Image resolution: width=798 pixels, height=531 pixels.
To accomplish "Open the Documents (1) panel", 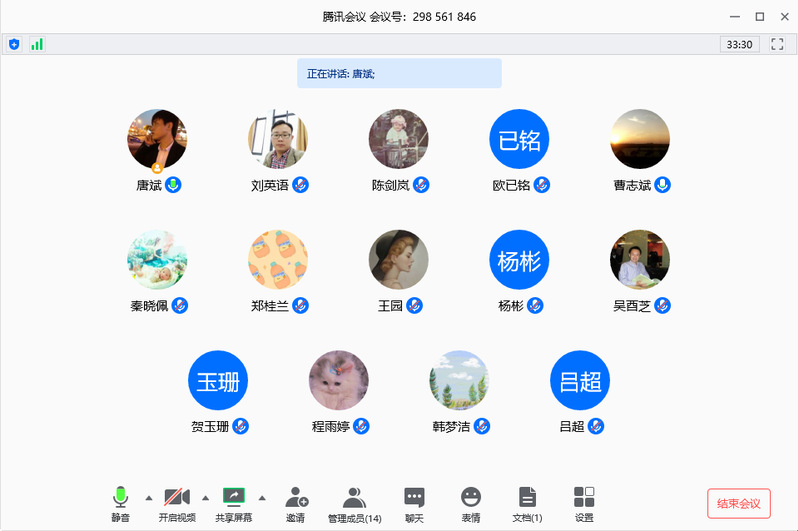I will 527,503.
